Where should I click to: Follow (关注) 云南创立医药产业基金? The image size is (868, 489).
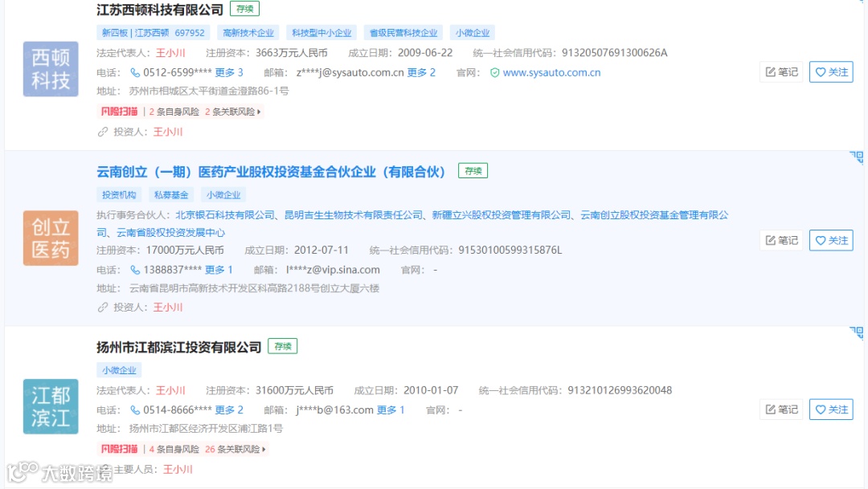(x=831, y=240)
